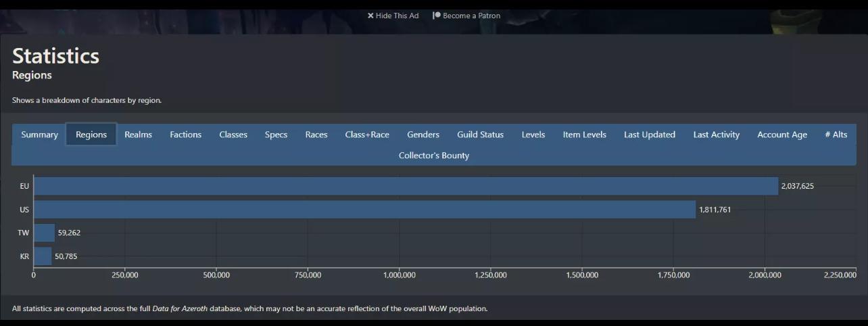Click the KR bar in the chart

(x=43, y=256)
